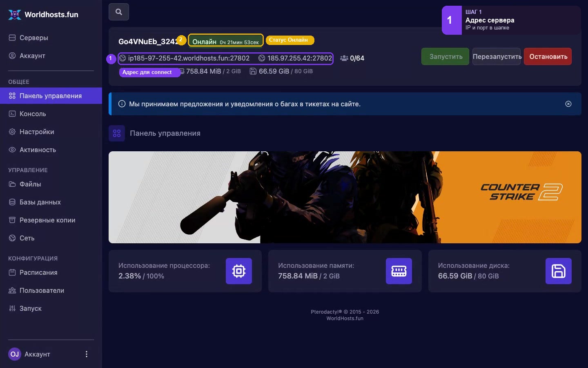Click the disk usage floppy icon
The image size is (588, 368).
tap(559, 271)
